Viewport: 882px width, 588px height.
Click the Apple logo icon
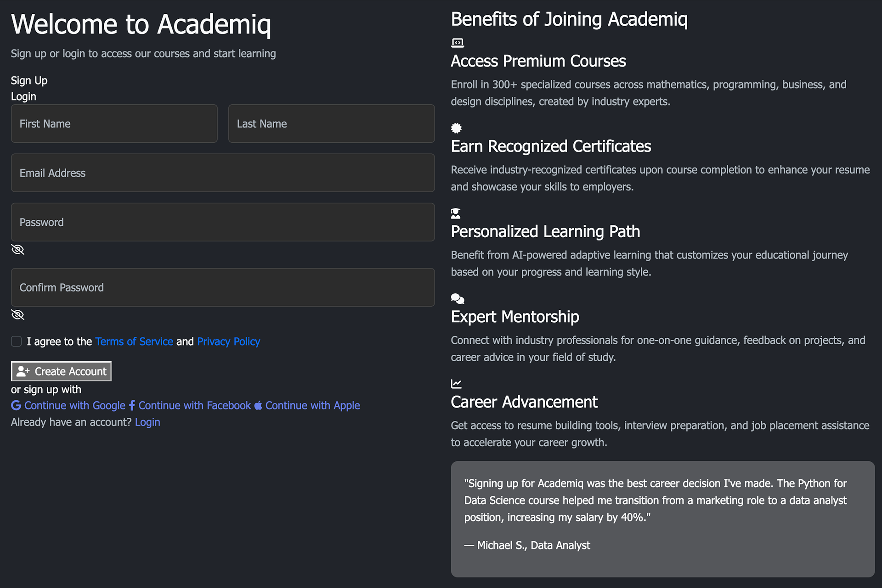tap(258, 405)
